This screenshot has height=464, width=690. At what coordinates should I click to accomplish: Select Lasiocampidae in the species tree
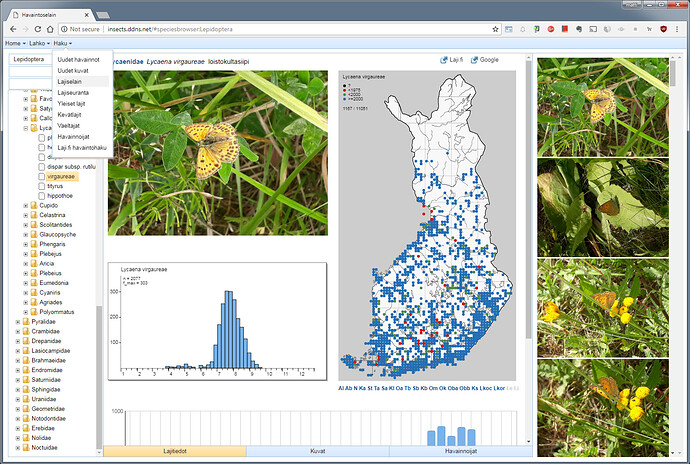tap(51, 351)
